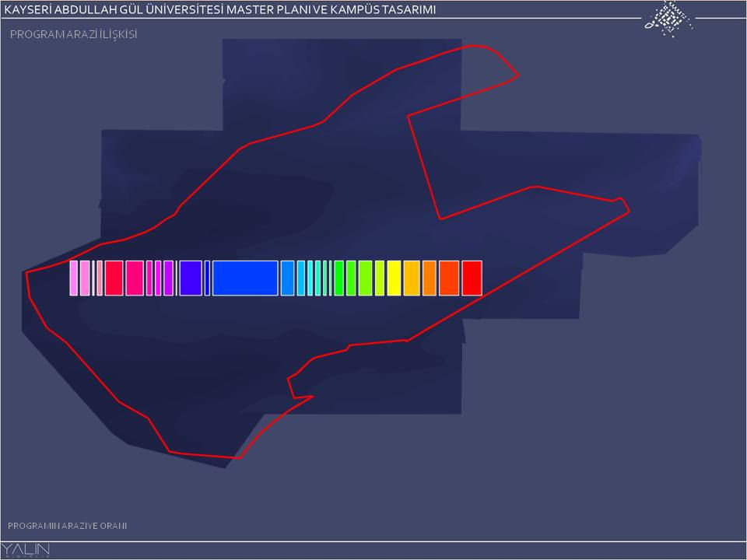Click the red-orange block beside the final red
This screenshot has height=560, width=747.
(448, 278)
